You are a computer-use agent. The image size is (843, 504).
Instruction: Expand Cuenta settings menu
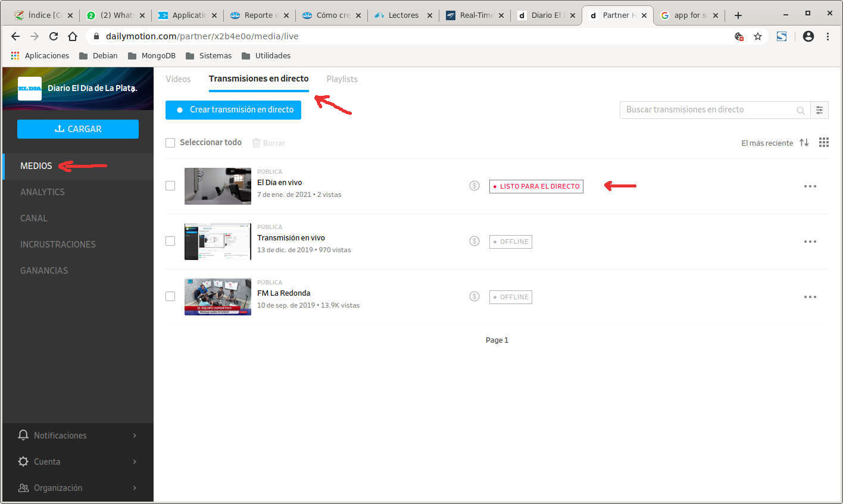point(77,462)
